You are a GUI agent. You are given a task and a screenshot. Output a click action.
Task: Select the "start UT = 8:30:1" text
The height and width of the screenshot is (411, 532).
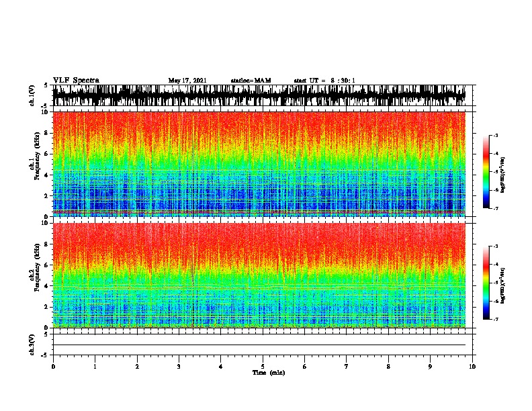(324, 81)
